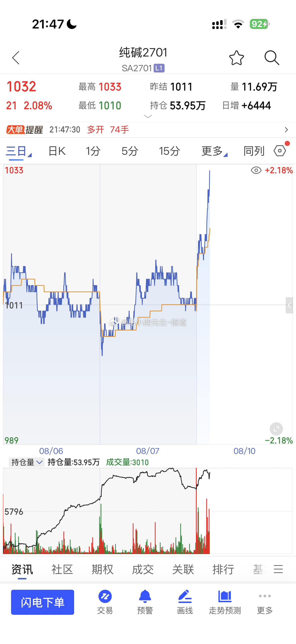Screen dimensions: 296x644
Task: Select the 画线 drawing tool icon
Action: pyautogui.click(x=185, y=602)
